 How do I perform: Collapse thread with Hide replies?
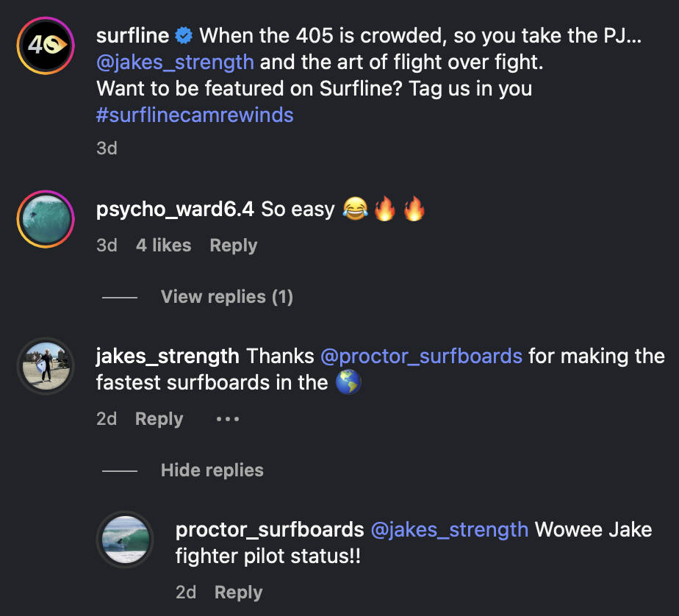click(212, 470)
